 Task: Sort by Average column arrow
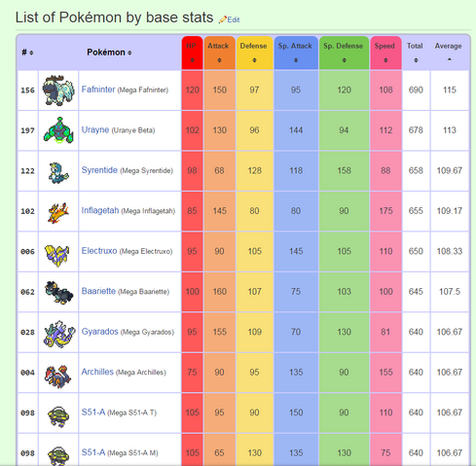point(450,59)
